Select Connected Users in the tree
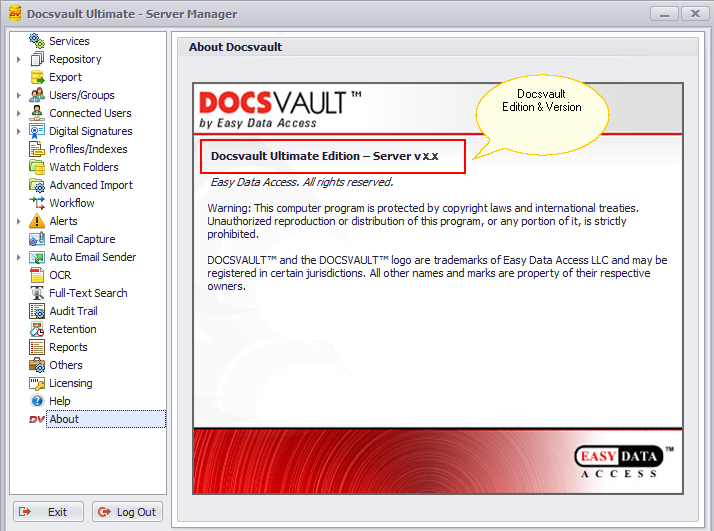This screenshot has width=714, height=531. pos(90,113)
